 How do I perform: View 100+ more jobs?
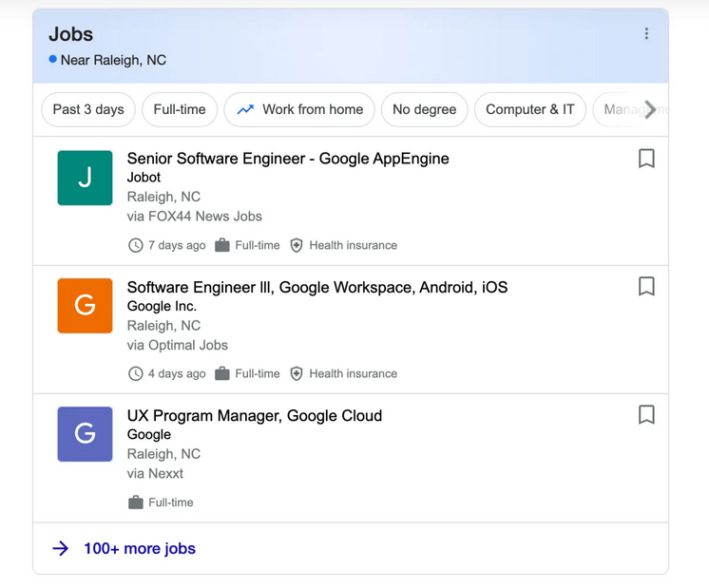click(140, 548)
